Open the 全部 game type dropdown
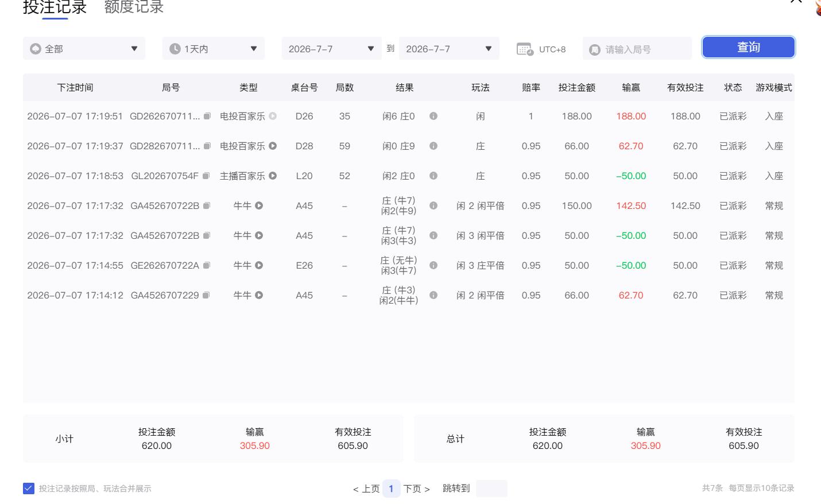The width and height of the screenshot is (821, 504). (x=84, y=49)
